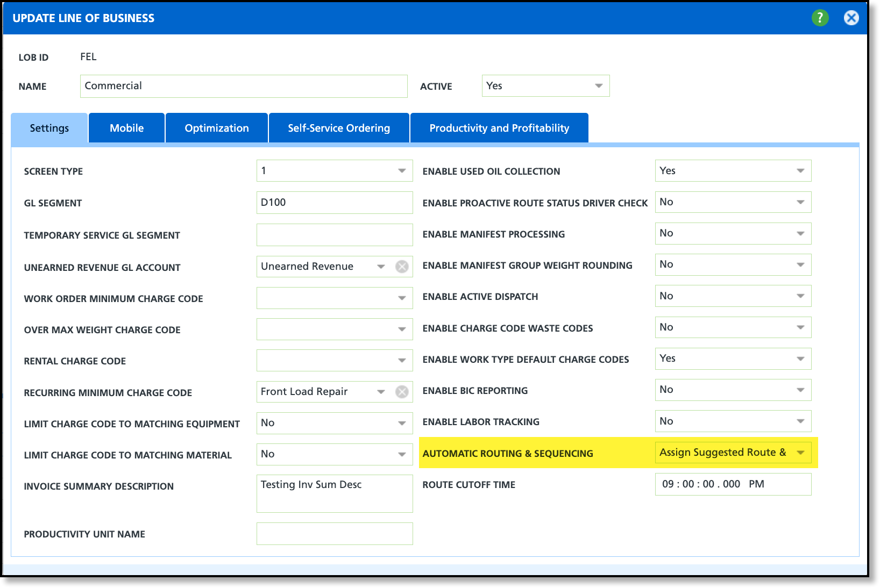Clear the Recurring Minimum Charge Code selection
The width and height of the screenshot is (880, 588).
tap(402, 392)
